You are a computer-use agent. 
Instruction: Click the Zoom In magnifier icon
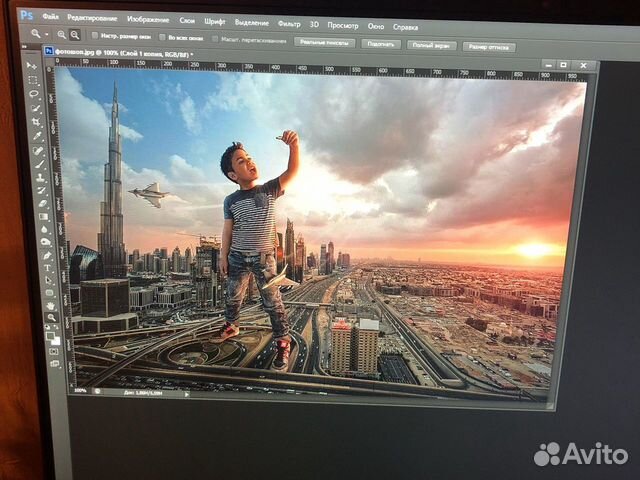click(x=60, y=35)
